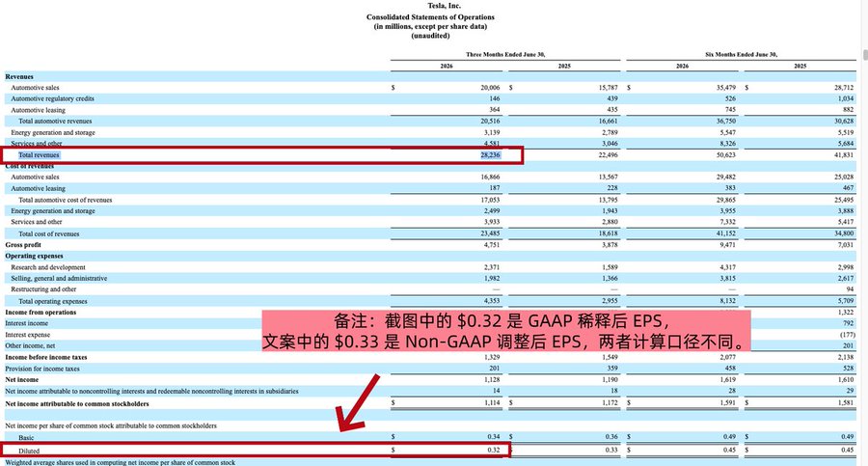This screenshot has width=868, height=466.
Task: Click the total revenues value 28,236
Action: point(491,155)
